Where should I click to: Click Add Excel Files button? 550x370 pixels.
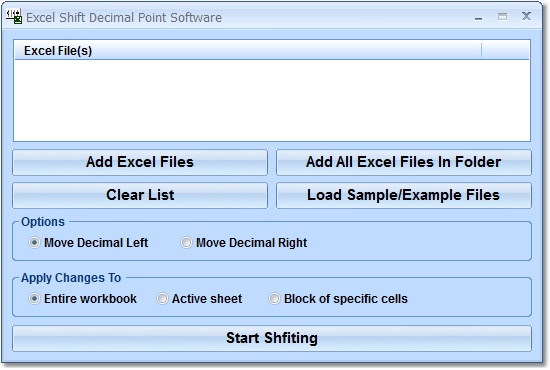pos(140,162)
